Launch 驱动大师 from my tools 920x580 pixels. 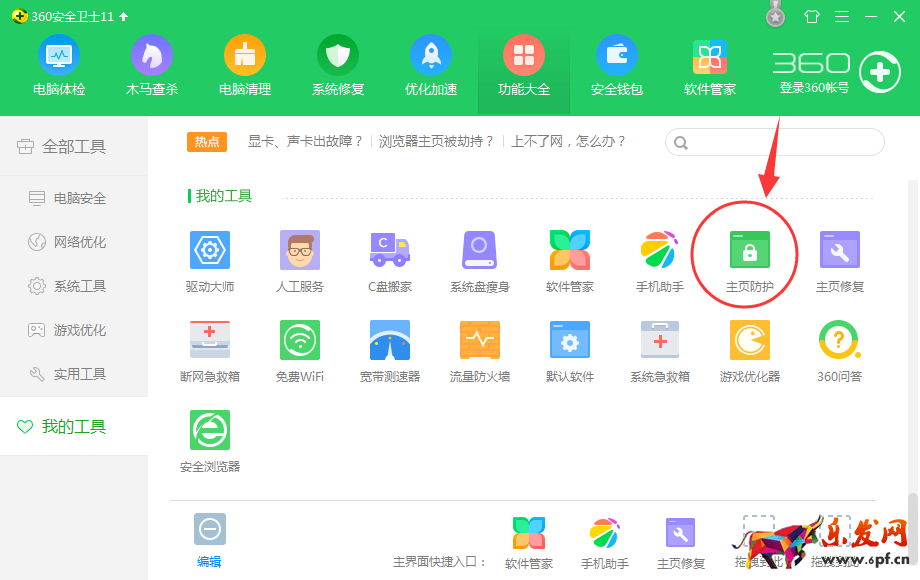coord(209,258)
